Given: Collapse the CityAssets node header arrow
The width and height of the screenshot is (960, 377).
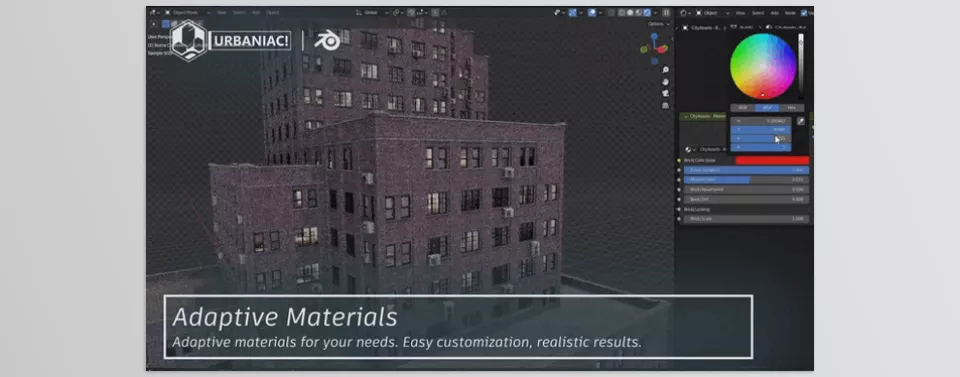Looking at the screenshot, I should (686, 116).
